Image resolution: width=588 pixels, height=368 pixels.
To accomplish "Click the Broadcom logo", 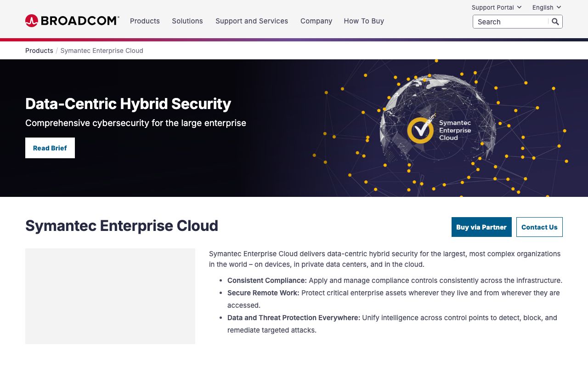I will pyautogui.click(x=72, y=21).
